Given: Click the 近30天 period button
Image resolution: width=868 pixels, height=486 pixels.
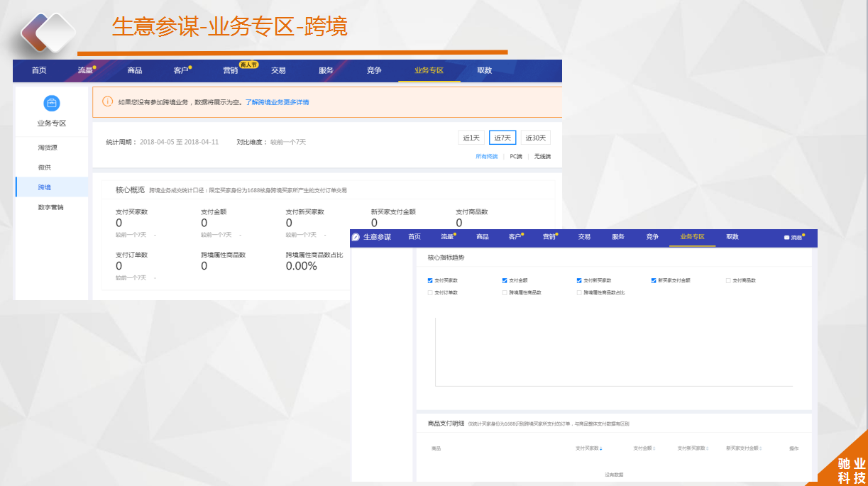Looking at the screenshot, I should click(536, 138).
